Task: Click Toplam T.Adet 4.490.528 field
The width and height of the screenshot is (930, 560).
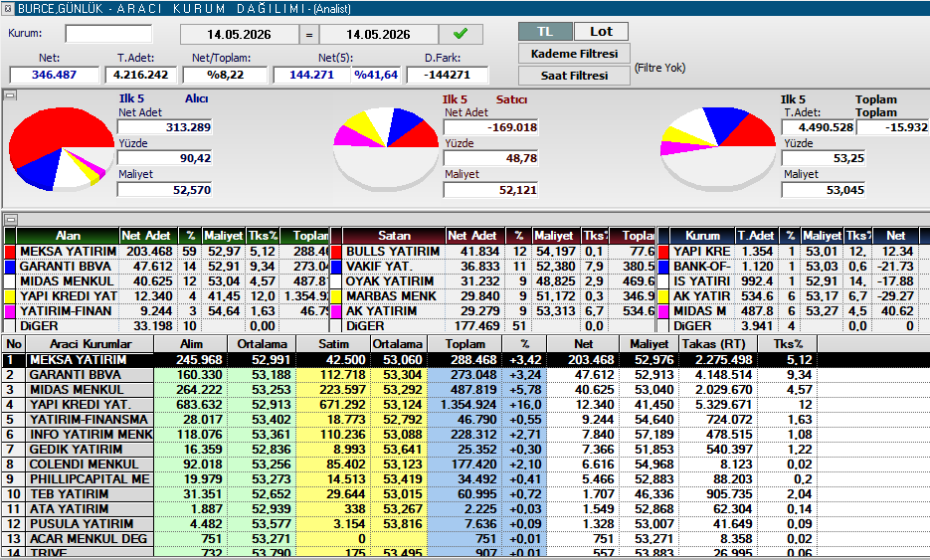Action: tap(818, 127)
